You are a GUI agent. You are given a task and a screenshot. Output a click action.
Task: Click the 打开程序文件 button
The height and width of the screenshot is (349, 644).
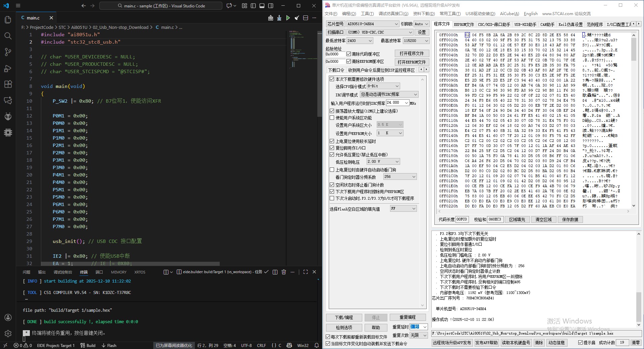[412, 53]
